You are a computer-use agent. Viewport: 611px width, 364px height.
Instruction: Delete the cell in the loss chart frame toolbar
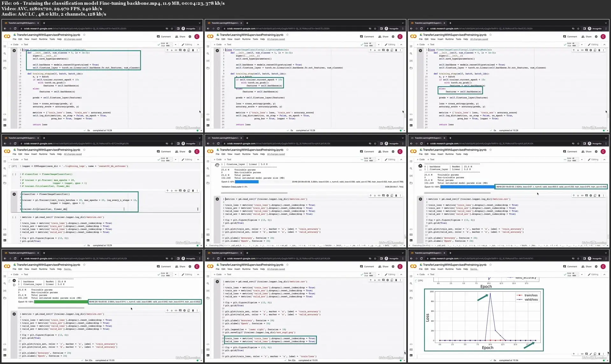pyautogui.click(x=599, y=354)
